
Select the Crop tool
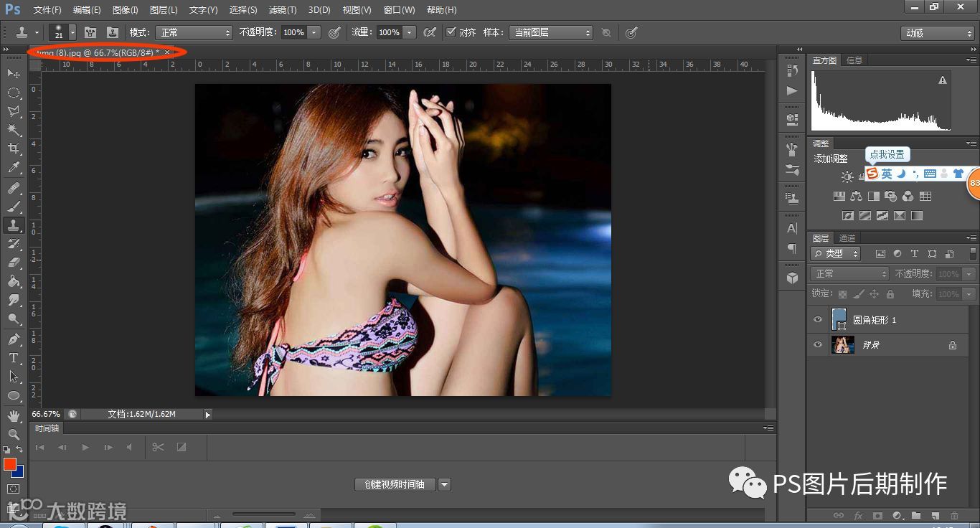tap(13, 148)
